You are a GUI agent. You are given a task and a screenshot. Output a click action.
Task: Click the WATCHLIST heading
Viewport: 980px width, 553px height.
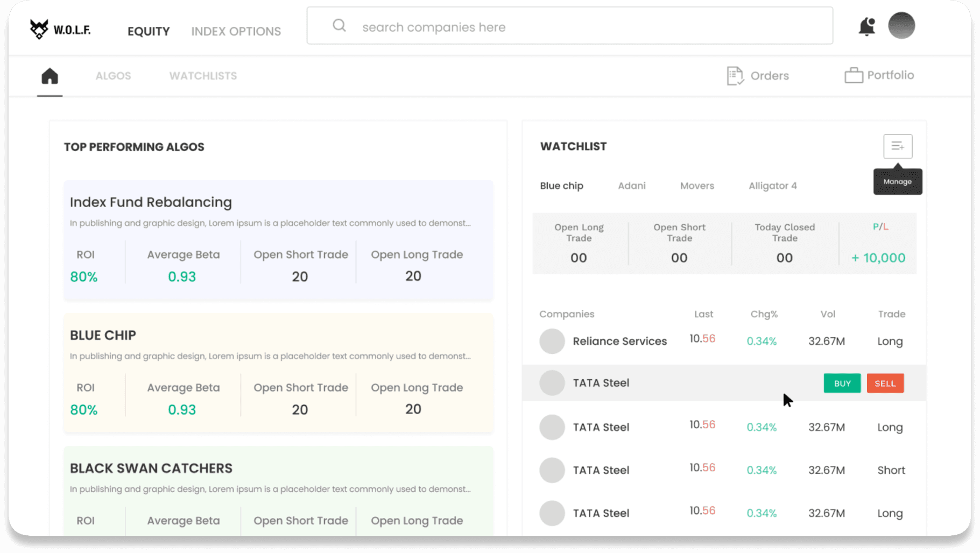click(573, 146)
